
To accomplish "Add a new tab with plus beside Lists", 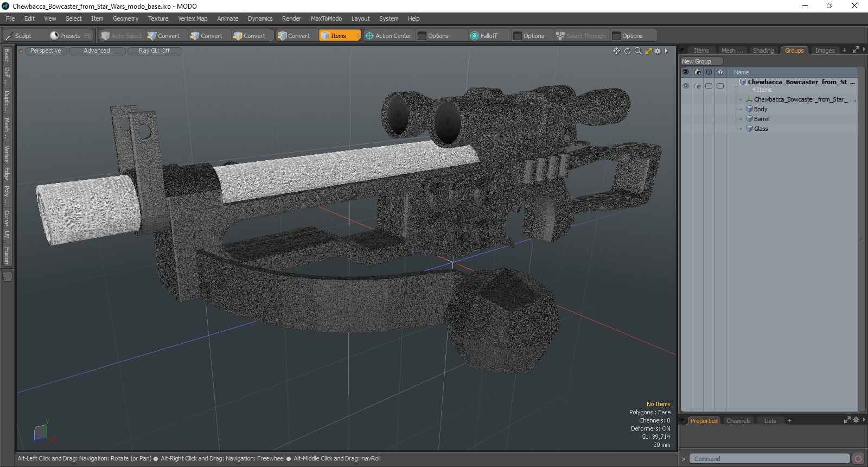I will tap(789, 421).
